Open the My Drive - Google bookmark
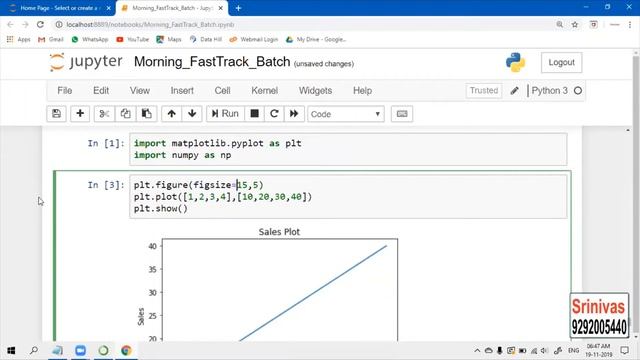The width and height of the screenshot is (640, 360). tap(316, 39)
